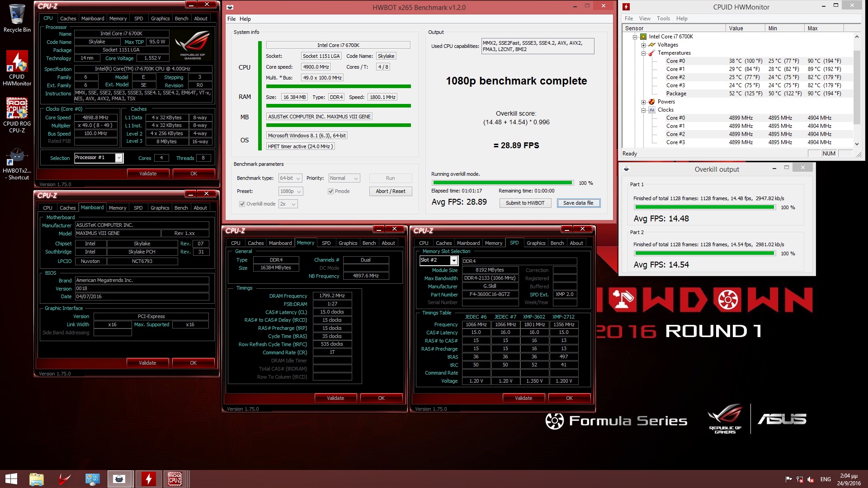Open the Benchmark type 64-bit dropdown
The width and height of the screenshot is (868, 488).
290,178
